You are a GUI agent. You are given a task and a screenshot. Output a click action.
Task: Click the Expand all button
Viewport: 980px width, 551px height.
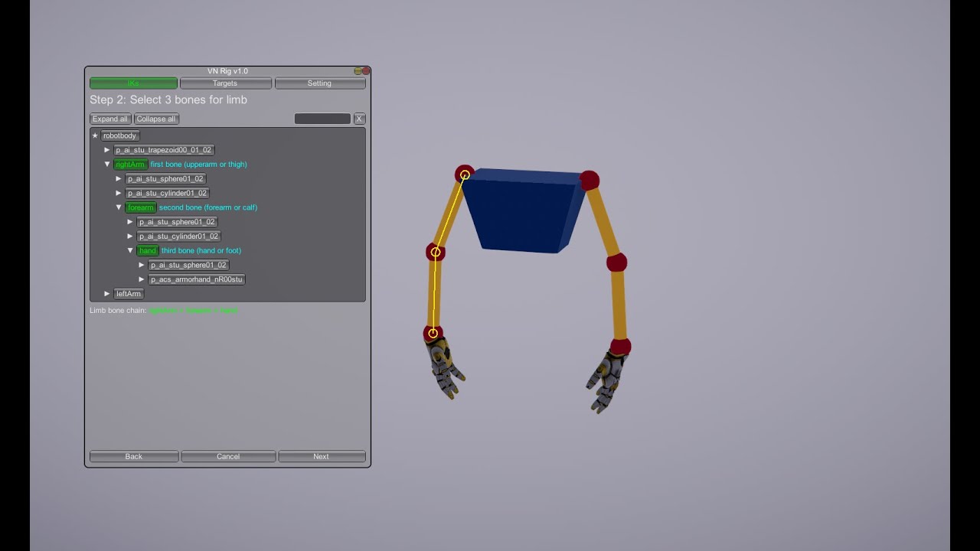click(110, 119)
